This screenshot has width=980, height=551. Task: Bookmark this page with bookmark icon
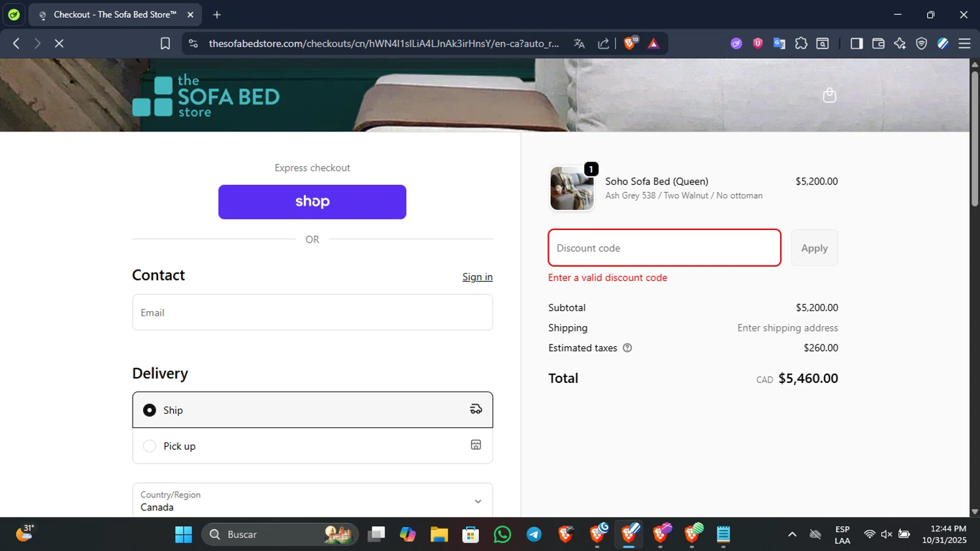165,43
